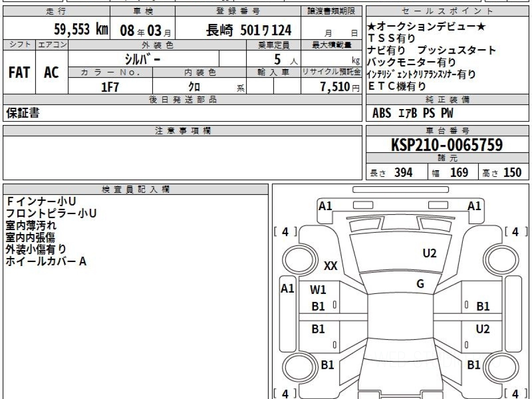Select length value 長さ 394
Viewport: 532px width, 399px height.
click(x=392, y=172)
